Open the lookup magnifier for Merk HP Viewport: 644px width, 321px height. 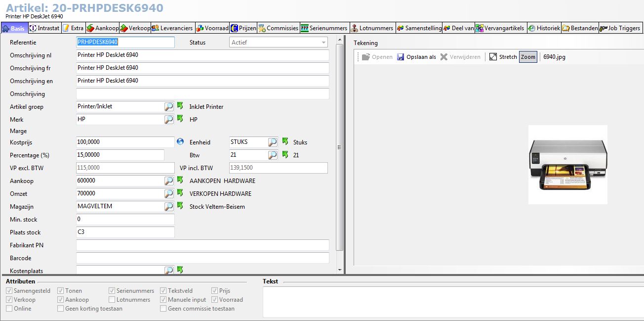coord(169,119)
